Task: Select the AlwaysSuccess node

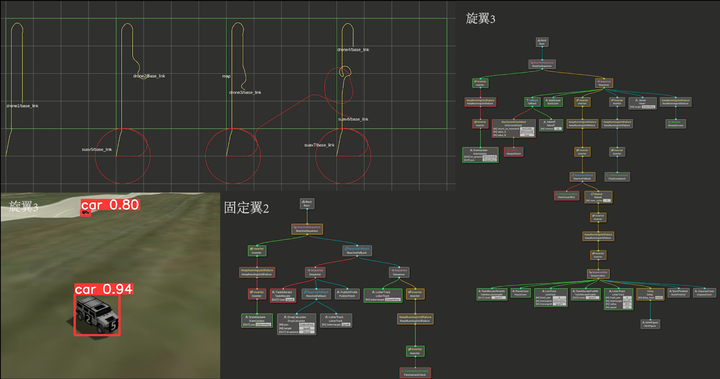Action: tap(675, 124)
